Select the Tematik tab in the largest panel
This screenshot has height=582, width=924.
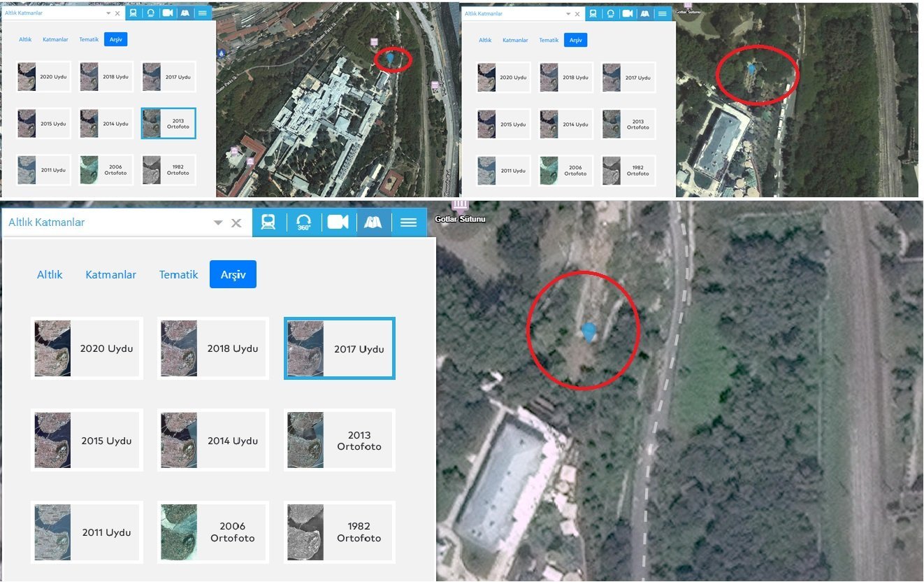point(178,274)
